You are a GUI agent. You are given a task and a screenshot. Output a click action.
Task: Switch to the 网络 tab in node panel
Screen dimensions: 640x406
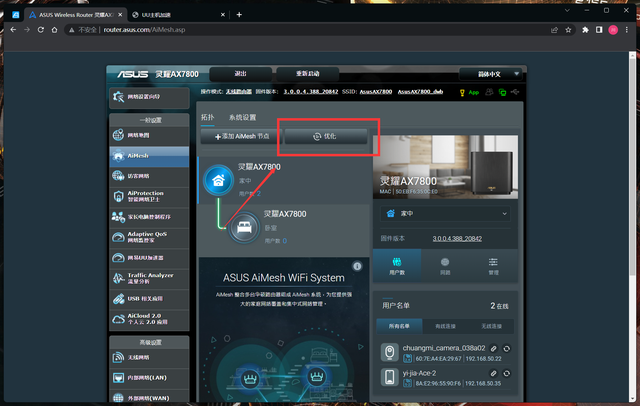click(445, 266)
